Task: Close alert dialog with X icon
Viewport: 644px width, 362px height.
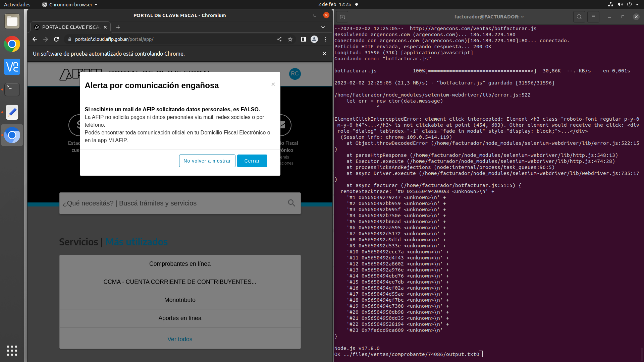Action: click(273, 84)
